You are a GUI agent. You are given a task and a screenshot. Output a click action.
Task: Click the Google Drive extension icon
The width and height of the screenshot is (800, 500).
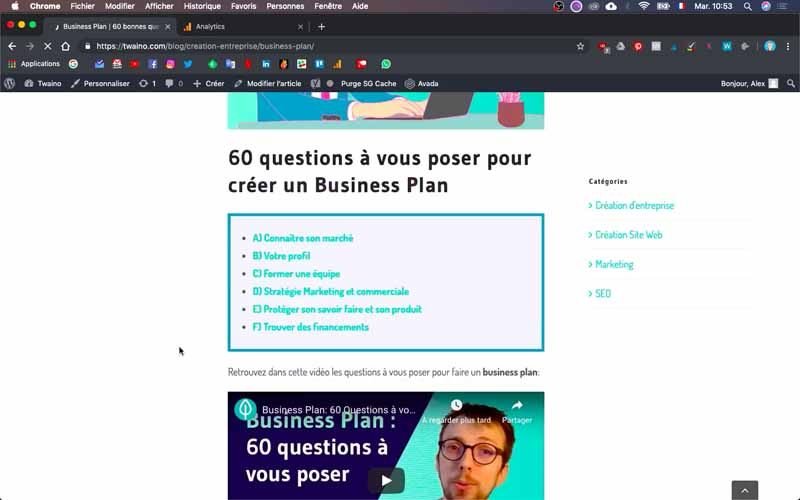620,46
